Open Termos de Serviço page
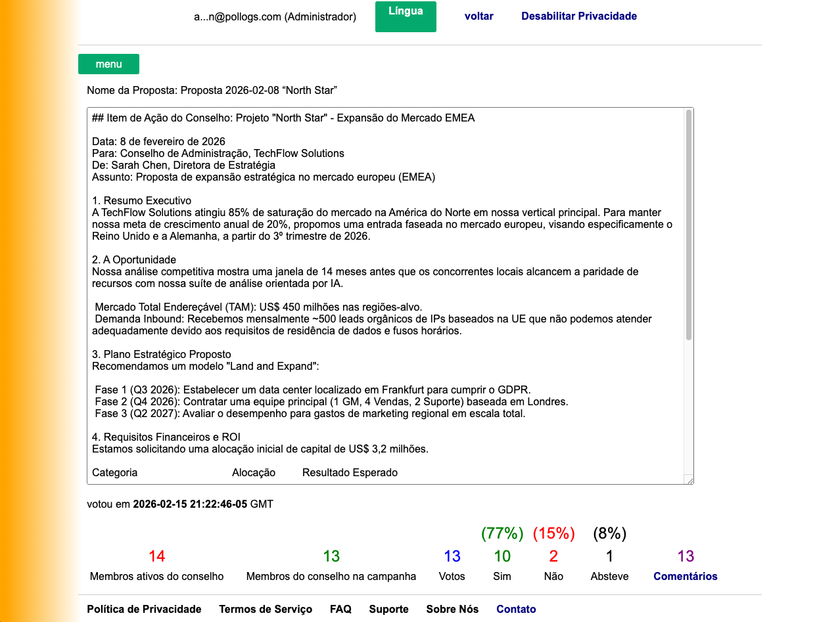Viewport: 840px width, 622px height. [x=266, y=609]
